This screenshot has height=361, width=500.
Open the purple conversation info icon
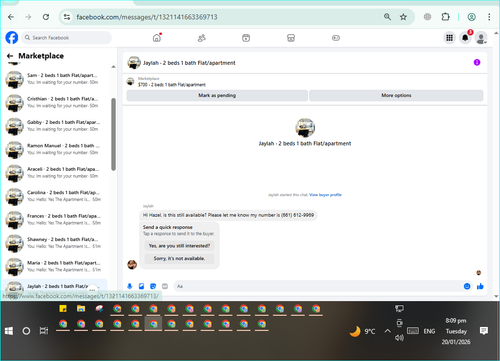477,62
